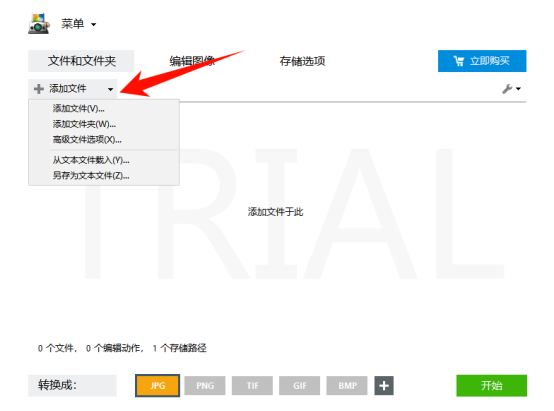Screen dimensions: 554x411
Task: Click the plus button for more formats
Action: pos(384,386)
